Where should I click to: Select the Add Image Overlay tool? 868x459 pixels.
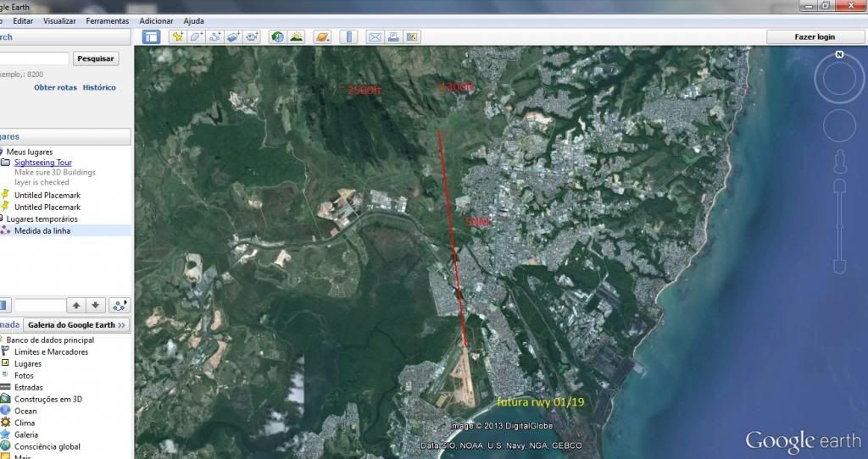pos(234,37)
